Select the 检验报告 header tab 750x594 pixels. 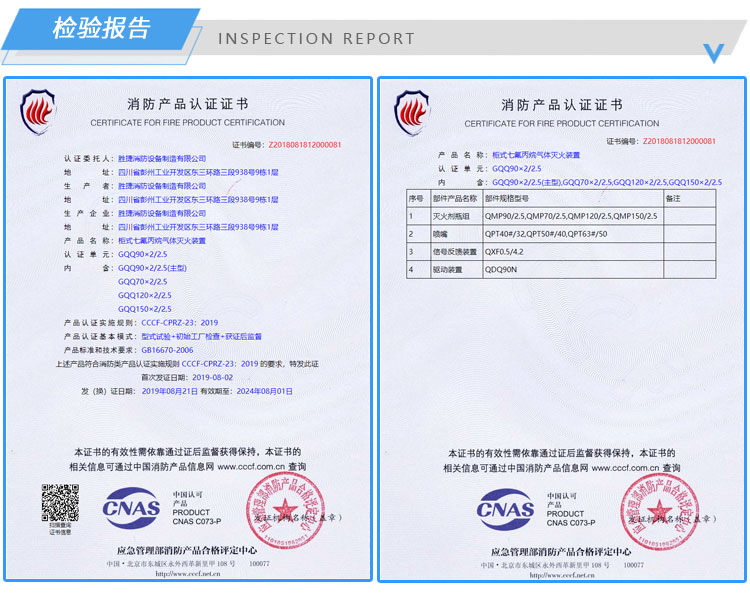tap(101, 28)
